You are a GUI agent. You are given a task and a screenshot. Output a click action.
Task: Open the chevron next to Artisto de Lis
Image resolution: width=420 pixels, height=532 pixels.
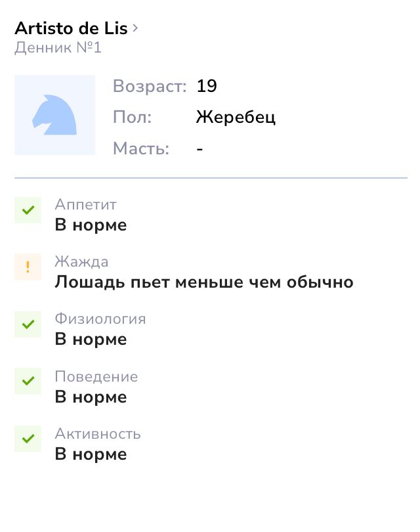pos(135,28)
